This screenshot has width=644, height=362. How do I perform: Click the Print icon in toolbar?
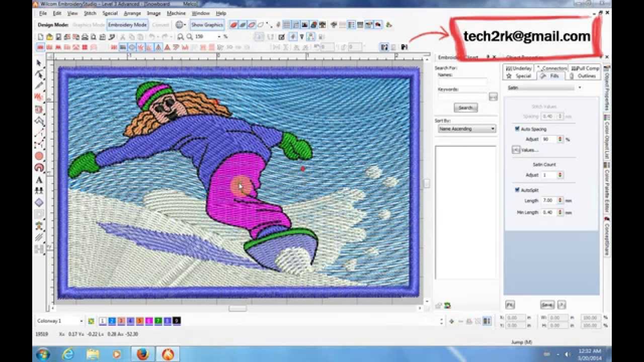coord(85,37)
